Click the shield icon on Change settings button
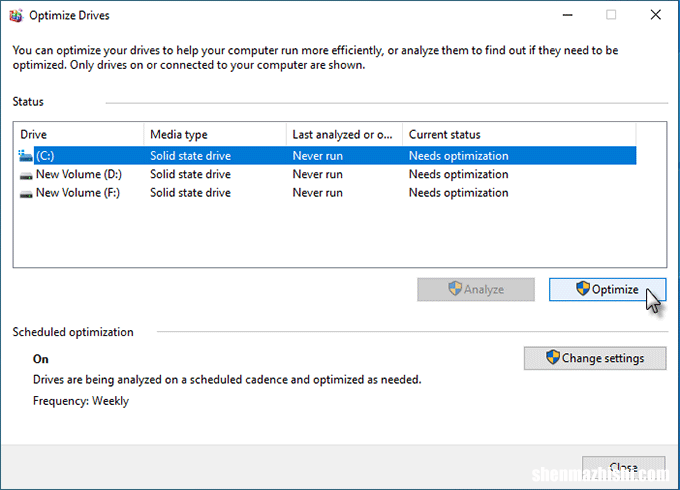The height and width of the screenshot is (490, 680). click(x=552, y=357)
